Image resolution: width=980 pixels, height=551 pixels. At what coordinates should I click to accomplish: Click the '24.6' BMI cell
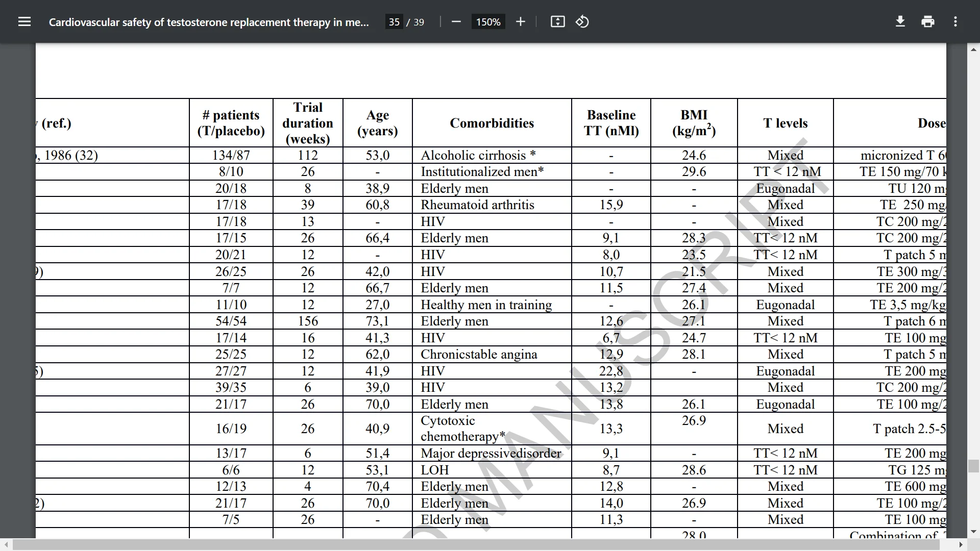pos(694,155)
